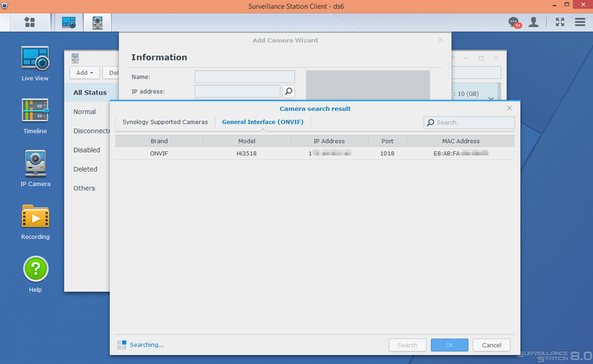This screenshot has width=593, height=364.
Task: Launch Timeline desktop shortcut
Action: (x=35, y=116)
